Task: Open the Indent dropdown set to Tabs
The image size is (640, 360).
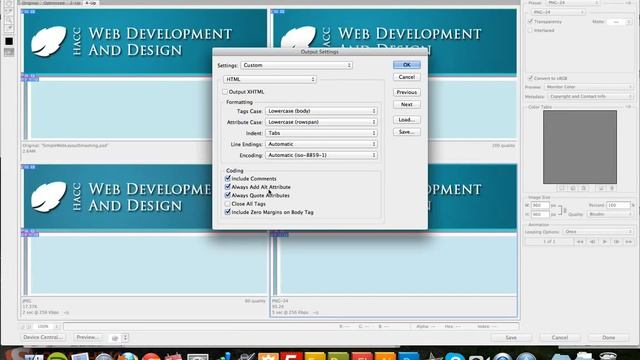Action: click(x=321, y=133)
